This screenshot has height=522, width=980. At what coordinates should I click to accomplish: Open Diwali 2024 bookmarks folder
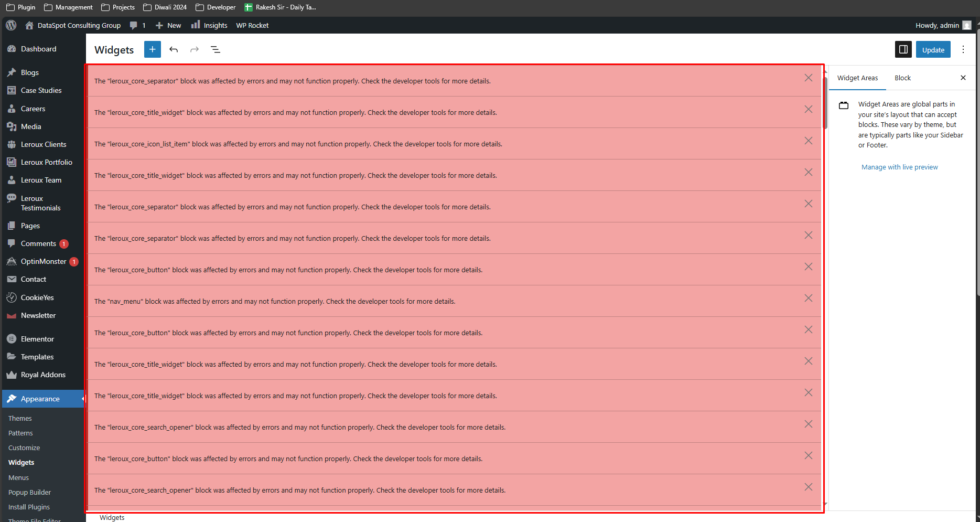165,7
